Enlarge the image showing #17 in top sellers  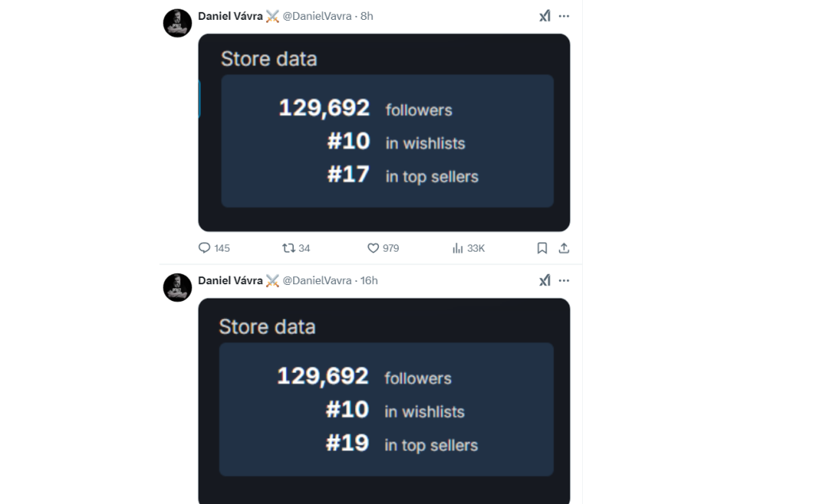click(x=384, y=133)
